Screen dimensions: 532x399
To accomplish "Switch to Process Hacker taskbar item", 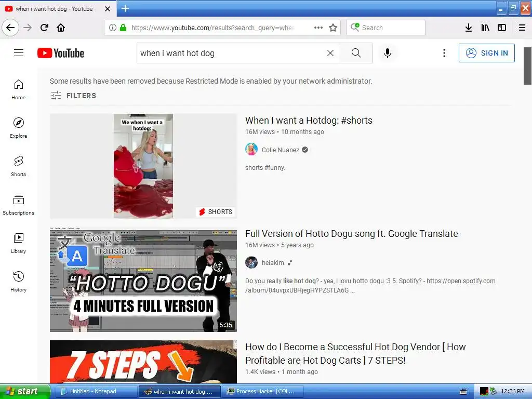I will pos(262,392).
